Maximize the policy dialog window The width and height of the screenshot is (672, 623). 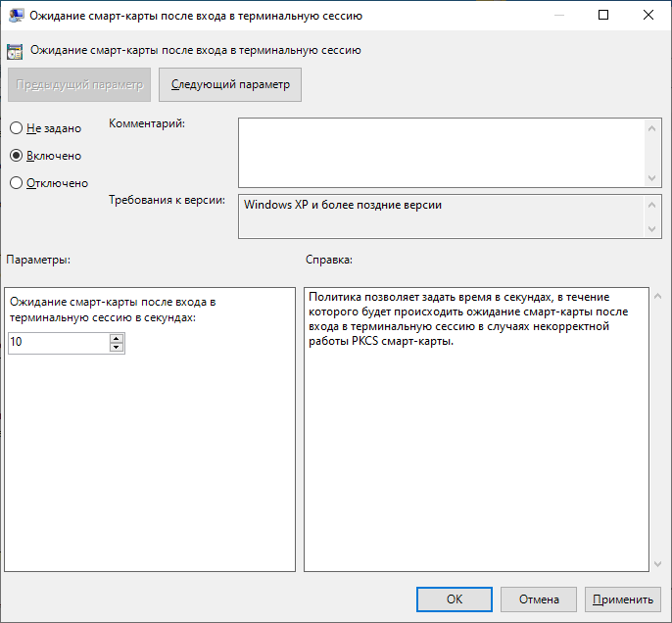pos(603,16)
